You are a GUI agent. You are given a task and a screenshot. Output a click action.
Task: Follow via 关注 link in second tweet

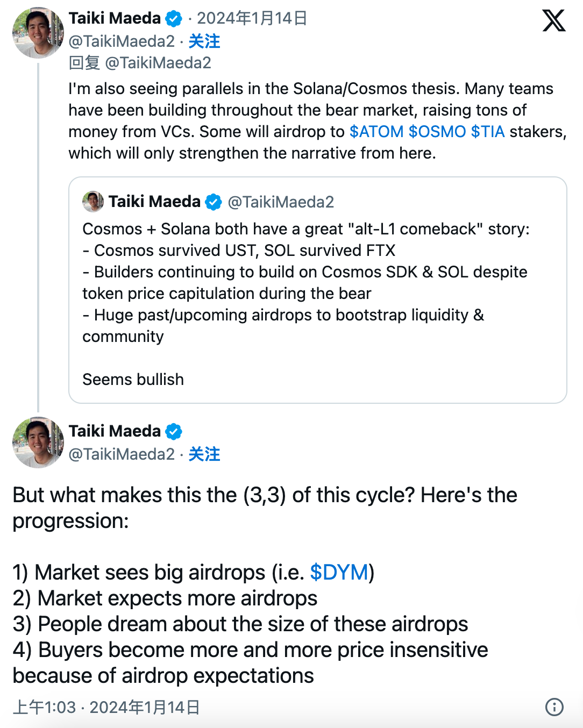coord(204,454)
